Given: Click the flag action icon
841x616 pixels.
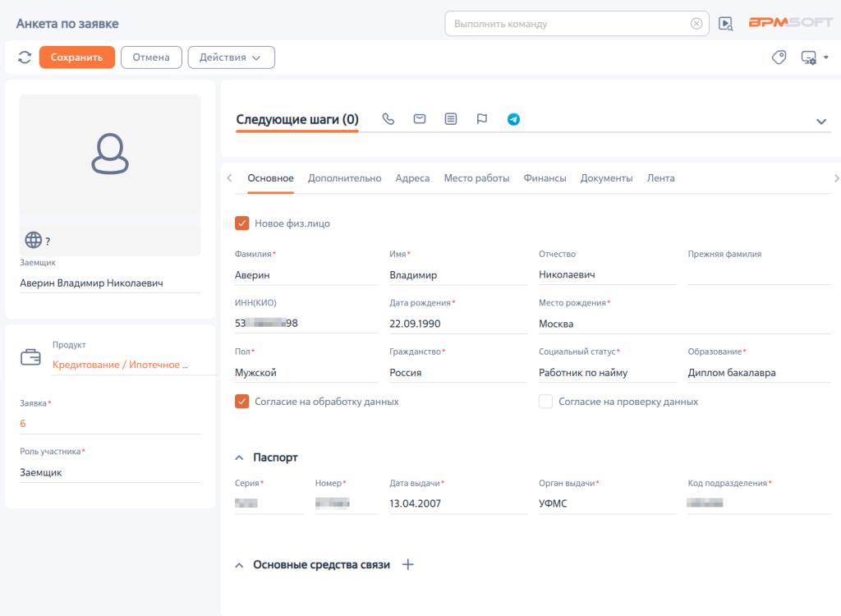Looking at the screenshot, I should [481, 119].
